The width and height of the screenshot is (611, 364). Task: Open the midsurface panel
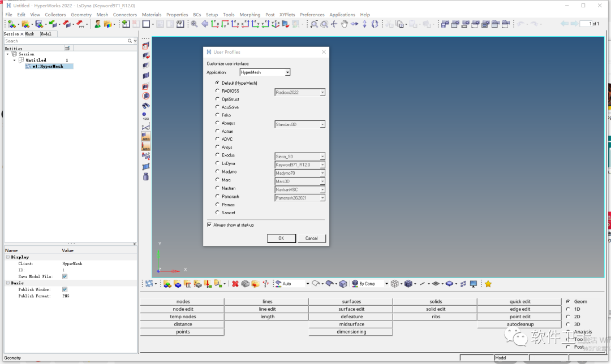pos(351,324)
